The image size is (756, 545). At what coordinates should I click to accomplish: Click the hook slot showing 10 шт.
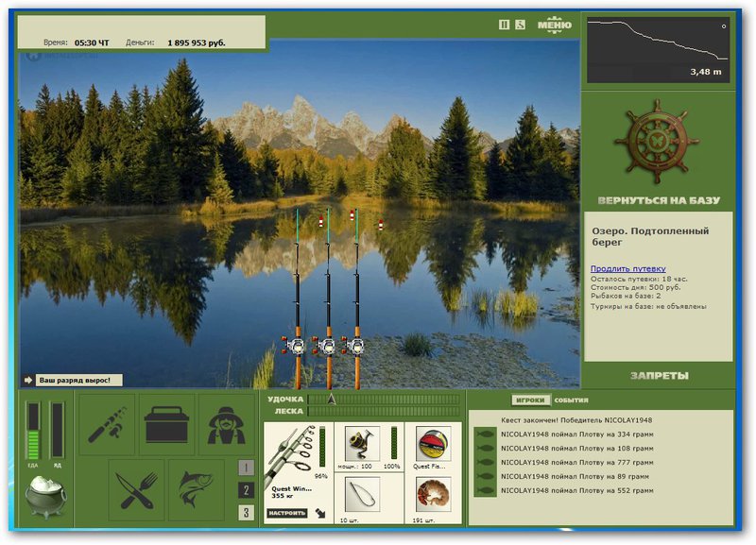[x=362, y=495]
